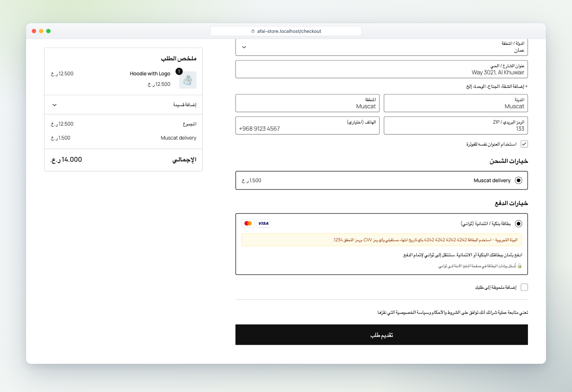Submit the order with the تقديم طلب button
Image resolution: width=572 pixels, height=392 pixels.
click(x=382, y=335)
